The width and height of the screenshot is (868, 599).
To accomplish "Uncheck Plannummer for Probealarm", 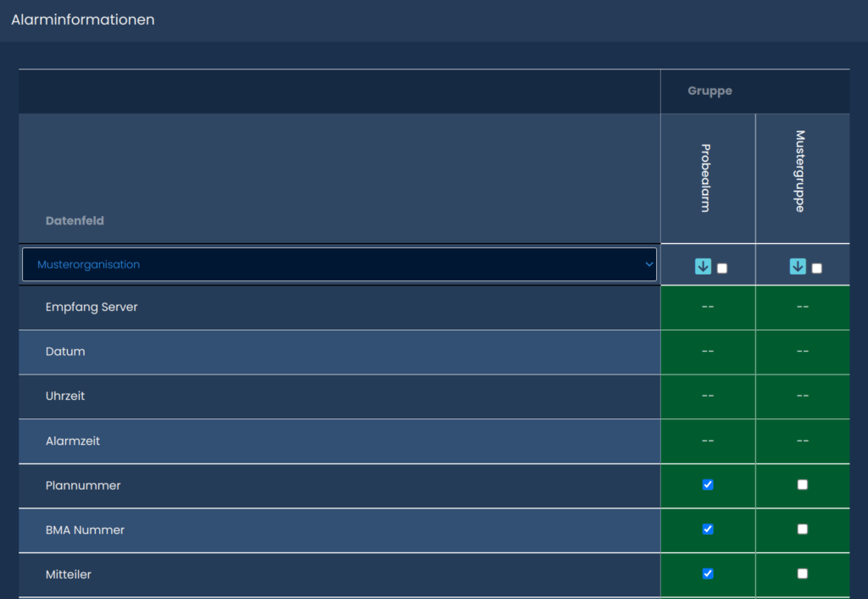I will [708, 485].
